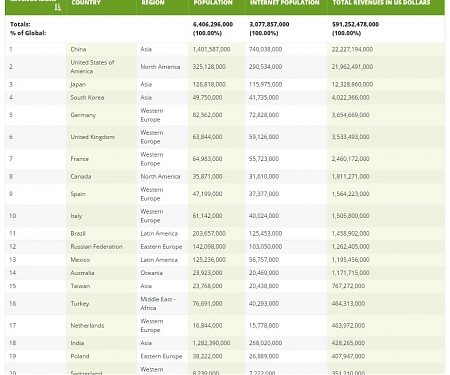Image resolution: width=450 pixels, height=375 pixels.
Task: Select 'Middle East - Africa' region for Turkey
Action: click(158, 304)
